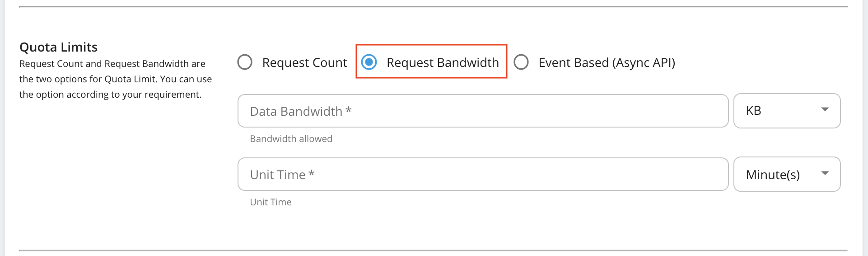Click the Event Based (Async API) label
Screen dimensions: 868x256
coord(607,62)
